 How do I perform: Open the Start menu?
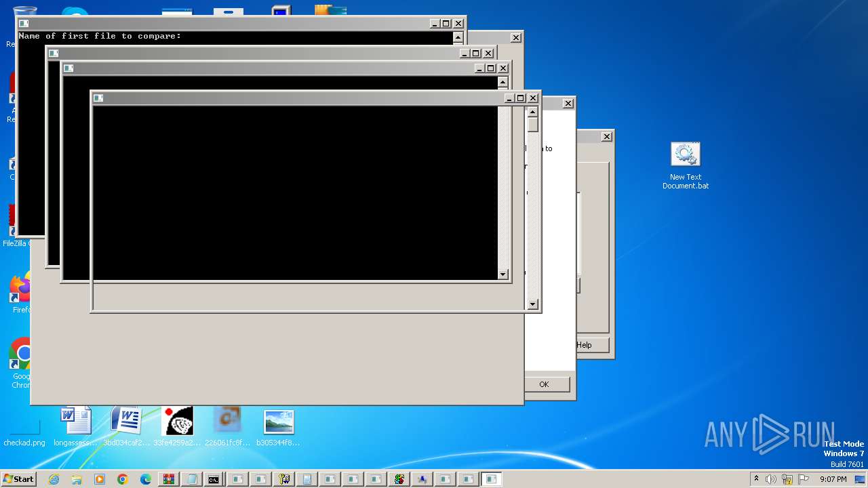tap(20, 479)
